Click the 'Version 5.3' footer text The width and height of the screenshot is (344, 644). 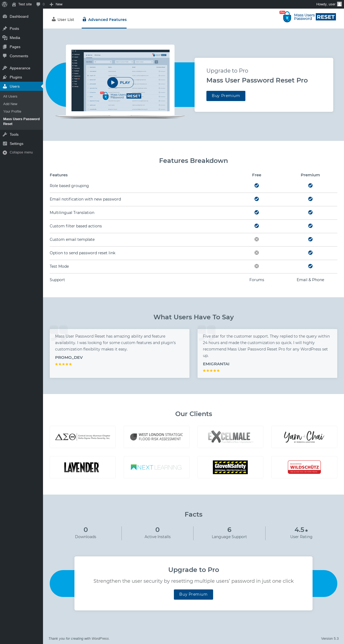click(330, 639)
